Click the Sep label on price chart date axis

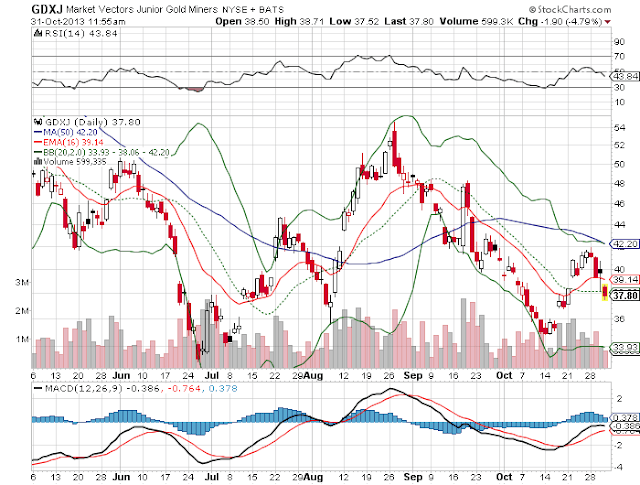[413, 376]
